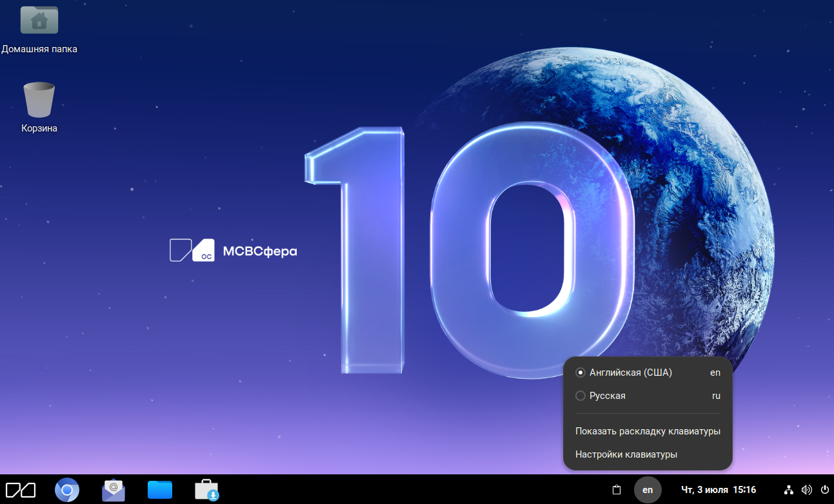Screen dimensions: 834x504
Task: Choose Показать раскладку клавиатуры
Action: (648, 431)
